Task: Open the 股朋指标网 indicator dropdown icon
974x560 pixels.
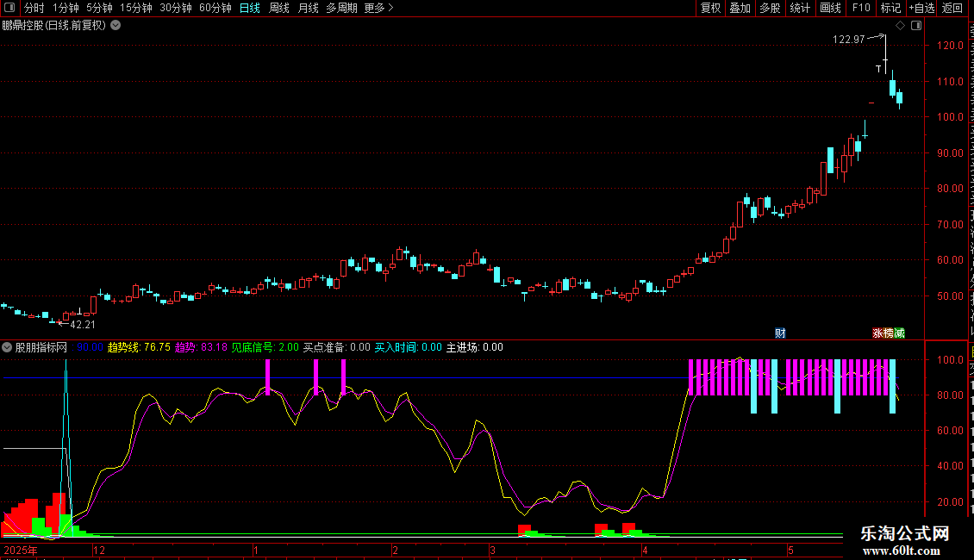Action: point(7,348)
